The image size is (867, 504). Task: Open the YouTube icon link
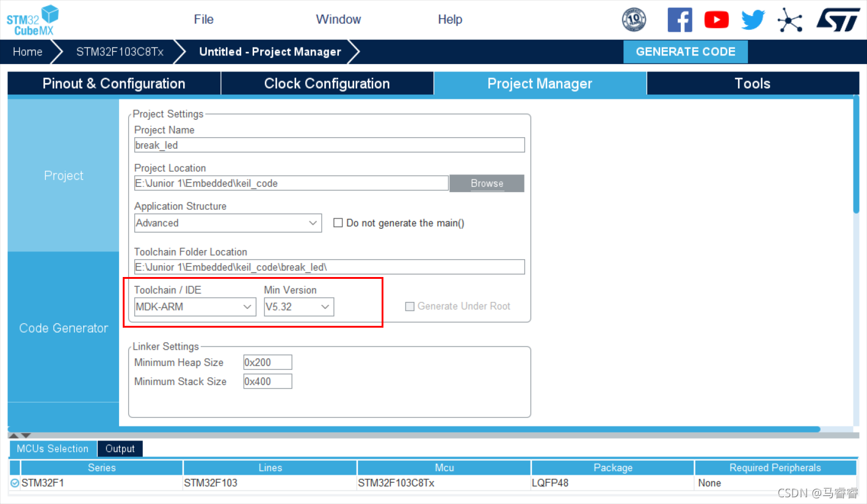716,20
